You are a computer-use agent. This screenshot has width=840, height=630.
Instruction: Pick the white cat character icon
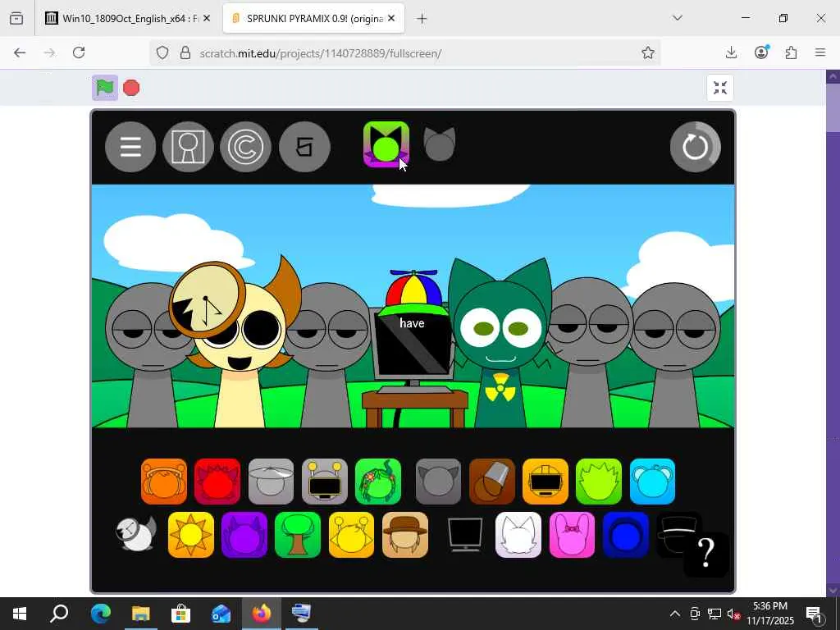pos(518,535)
